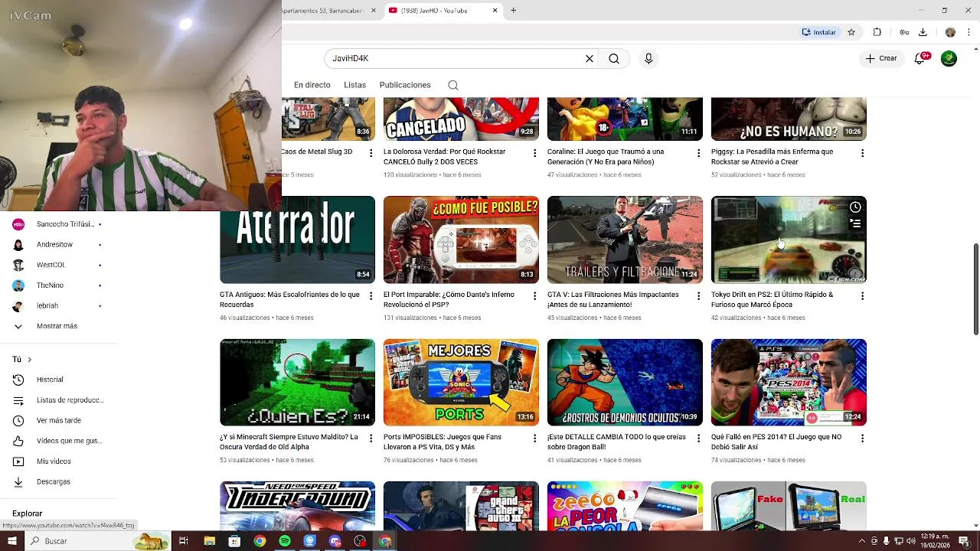
Task: Expand the Tú section chevron
Action: 29,360
